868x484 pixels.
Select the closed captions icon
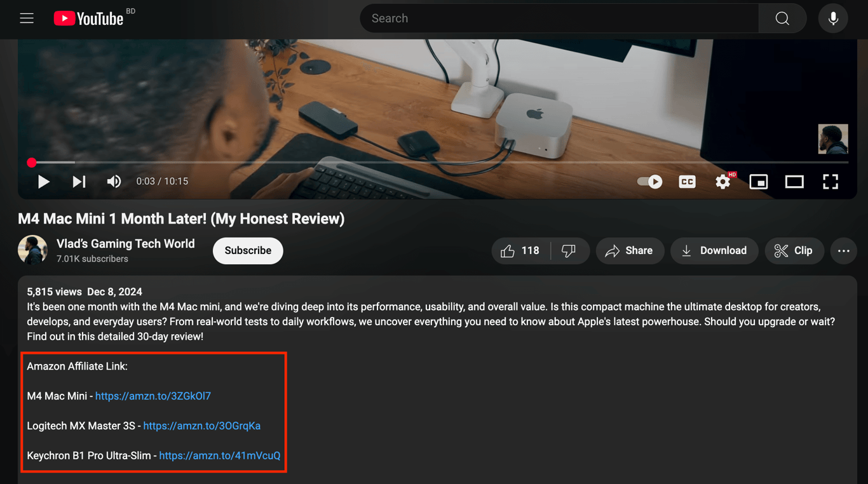tap(687, 182)
